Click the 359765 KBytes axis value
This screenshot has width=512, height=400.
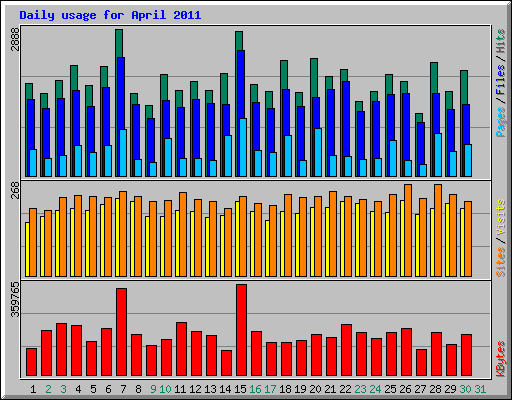[15, 300]
